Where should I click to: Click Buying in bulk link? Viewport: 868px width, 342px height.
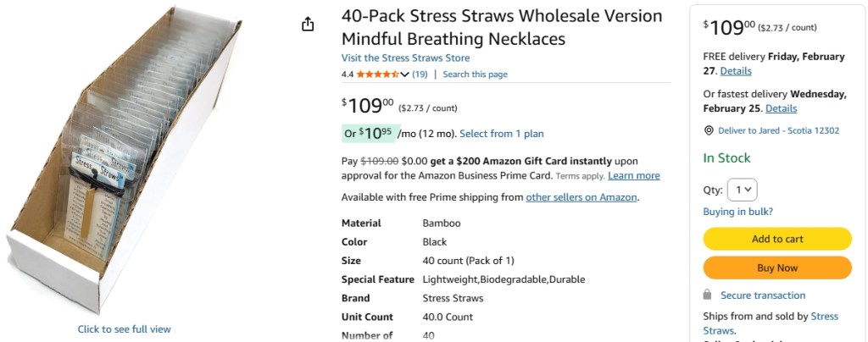pos(737,212)
